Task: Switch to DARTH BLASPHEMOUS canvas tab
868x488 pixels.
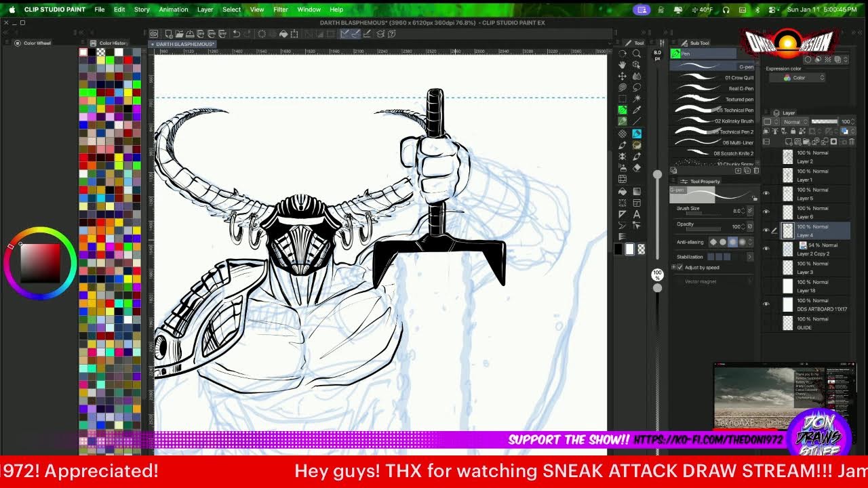Action: [x=183, y=44]
